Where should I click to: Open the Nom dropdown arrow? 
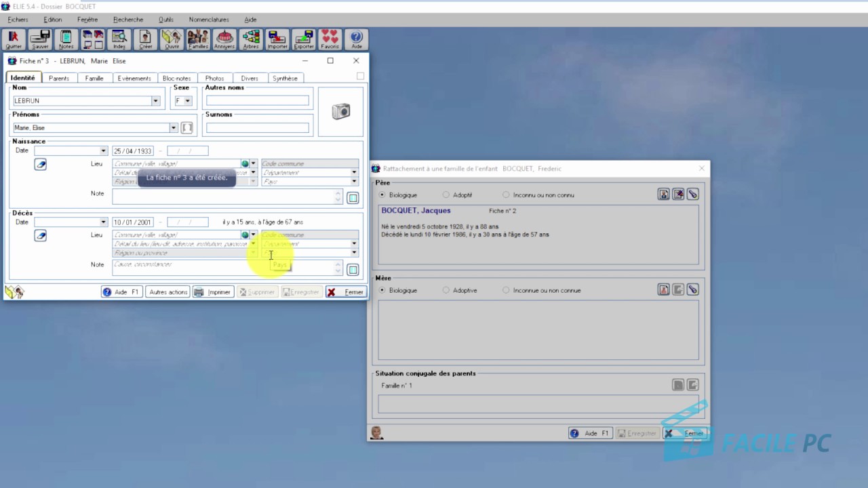point(155,101)
